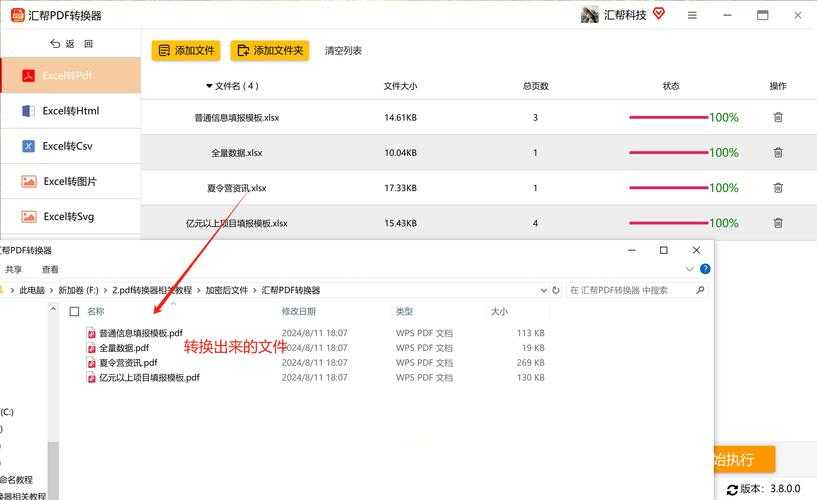Open the 查看 tab in Explorer
Screen dimensions: 817x500
[x=50, y=269]
